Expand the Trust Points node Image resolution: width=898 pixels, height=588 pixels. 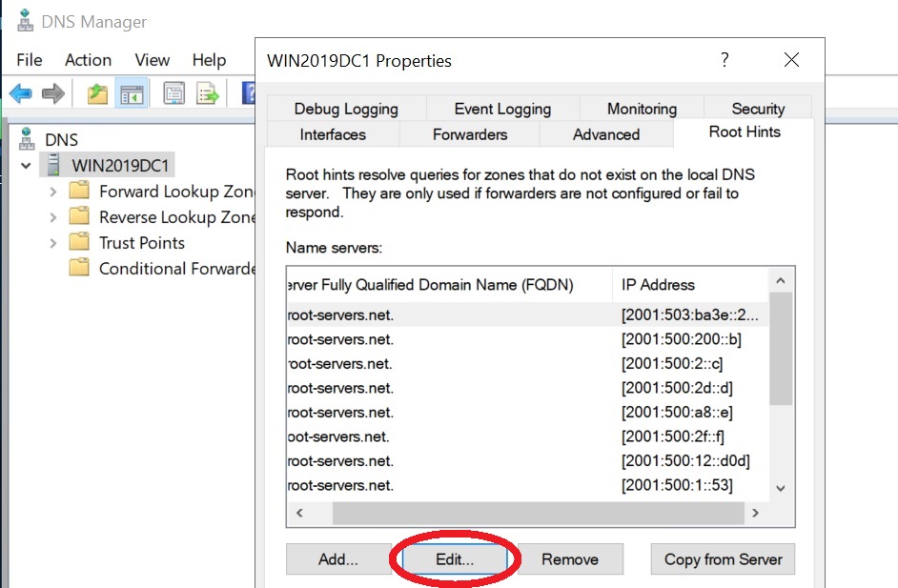[53, 243]
